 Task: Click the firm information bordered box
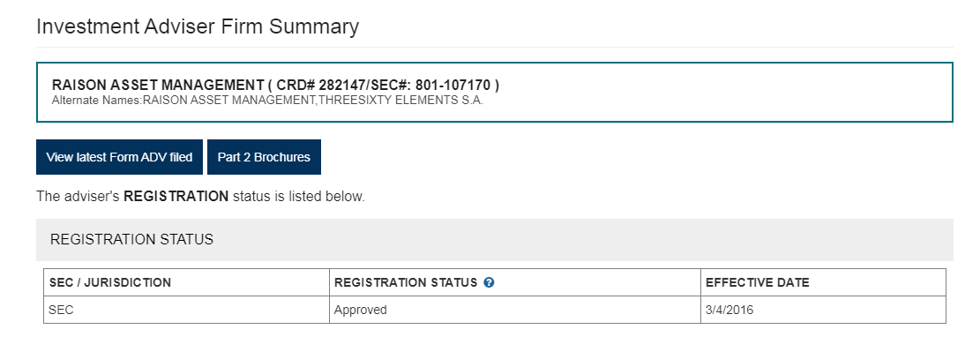[494, 92]
